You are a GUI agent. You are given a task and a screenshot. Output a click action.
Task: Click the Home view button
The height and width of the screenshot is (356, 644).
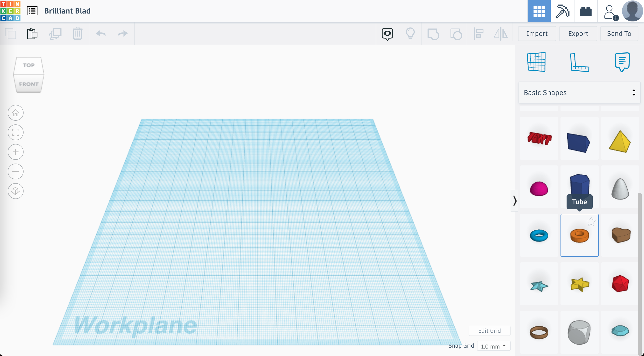[15, 113]
